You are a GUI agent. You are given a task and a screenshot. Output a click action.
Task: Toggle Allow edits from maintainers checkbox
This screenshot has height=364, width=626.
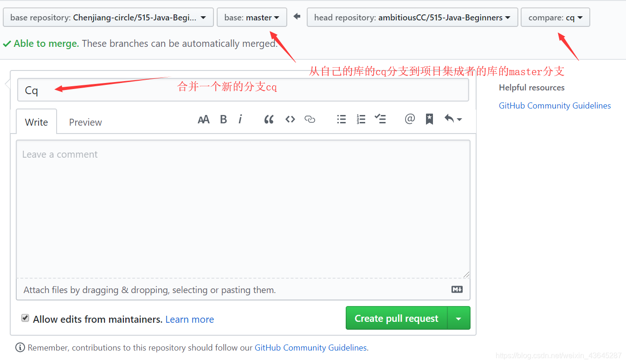[25, 318]
